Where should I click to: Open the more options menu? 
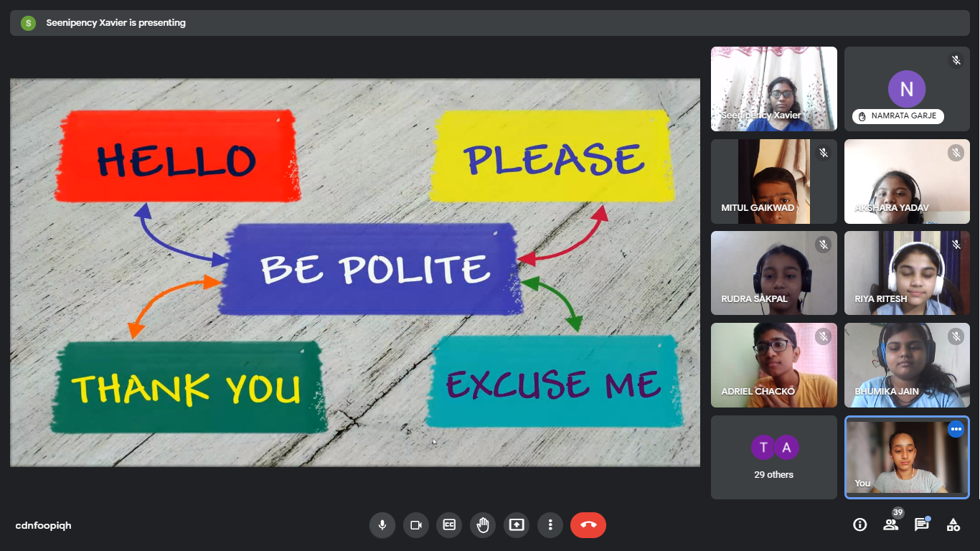550,525
